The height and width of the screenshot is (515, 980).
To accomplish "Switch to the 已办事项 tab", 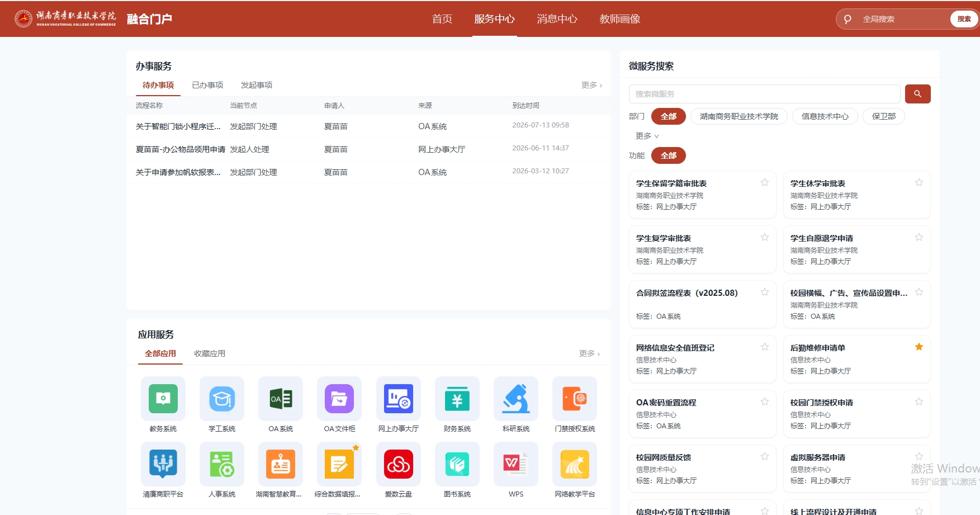I will pos(207,85).
